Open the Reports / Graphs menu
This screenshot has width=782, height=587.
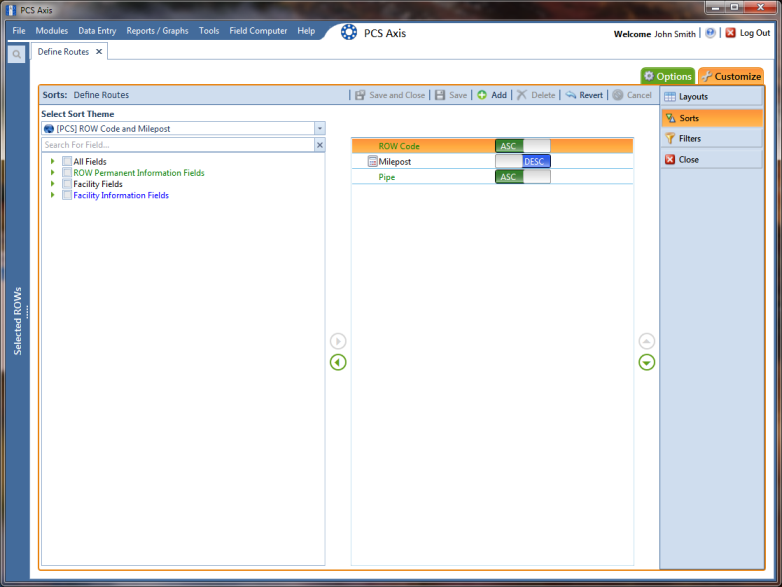157,31
